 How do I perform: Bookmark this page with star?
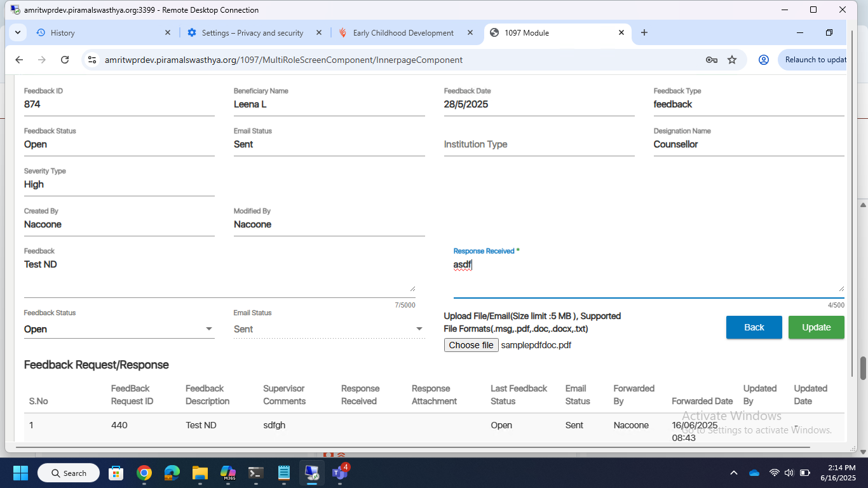click(x=732, y=60)
